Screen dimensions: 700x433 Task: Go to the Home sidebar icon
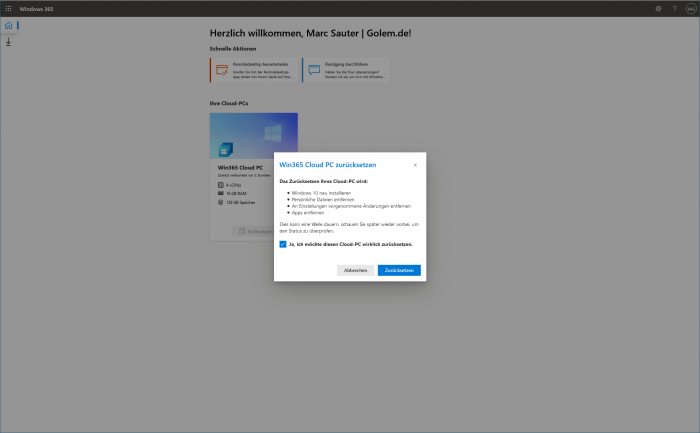pyautogui.click(x=8, y=25)
